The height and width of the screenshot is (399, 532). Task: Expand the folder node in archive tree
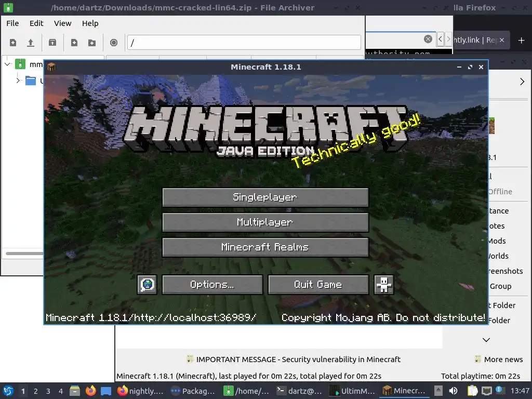tap(18, 81)
